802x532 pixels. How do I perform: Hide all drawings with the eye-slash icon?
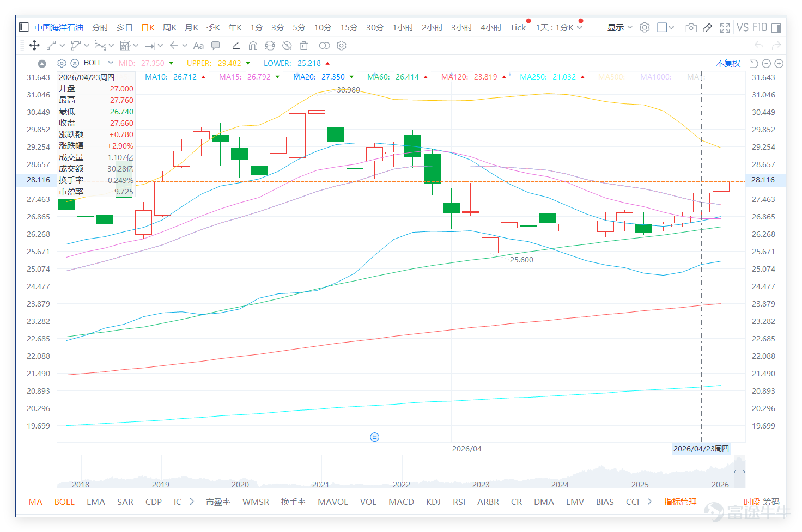click(x=287, y=46)
